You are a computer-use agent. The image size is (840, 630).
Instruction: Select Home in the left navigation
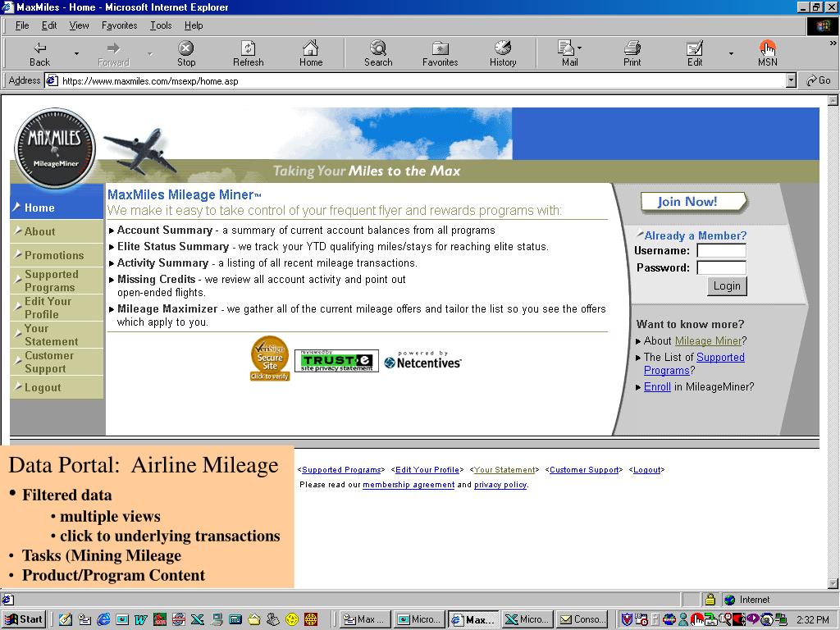tap(57, 208)
